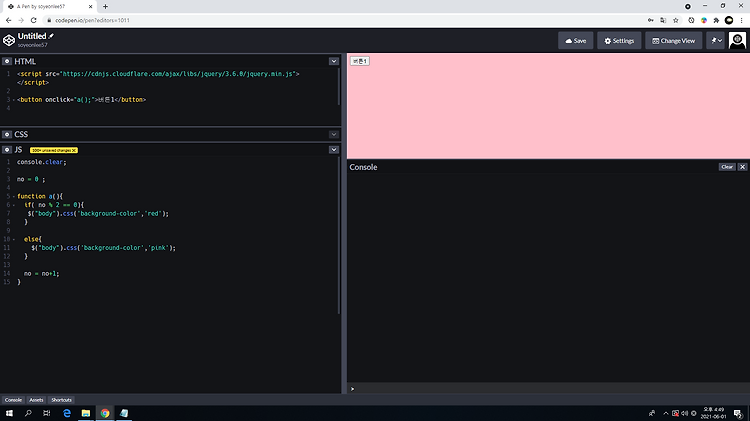The height and width of the screenshot is (421, 750).
Task: Open the Assets footer button
Action: click(36, 400)
